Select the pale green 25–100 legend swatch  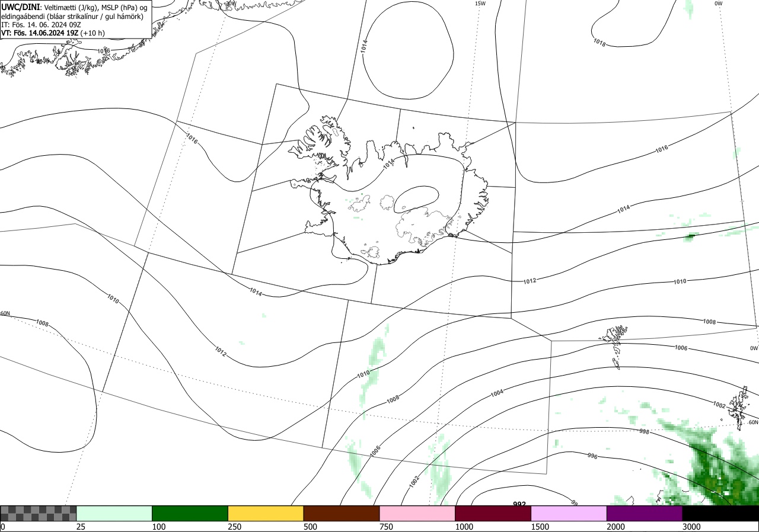[x=114, y=513]
